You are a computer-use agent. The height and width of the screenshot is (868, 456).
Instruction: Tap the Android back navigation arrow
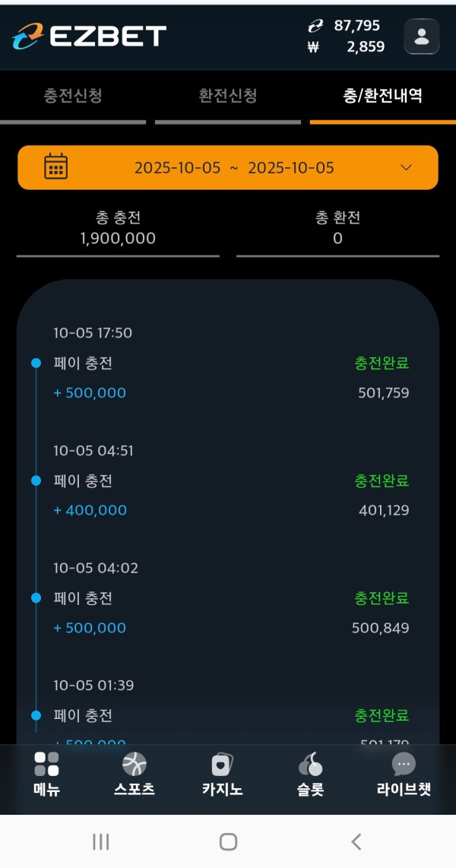point(356,841)
